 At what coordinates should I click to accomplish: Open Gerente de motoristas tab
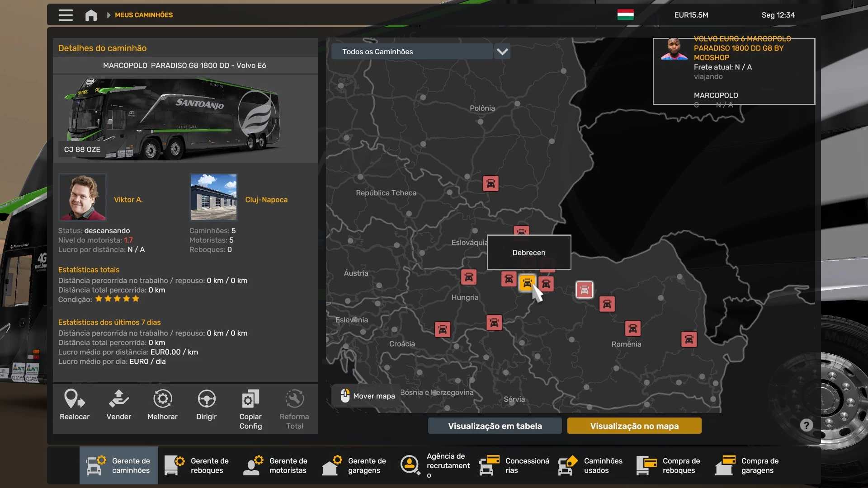[x=276, y=465]
